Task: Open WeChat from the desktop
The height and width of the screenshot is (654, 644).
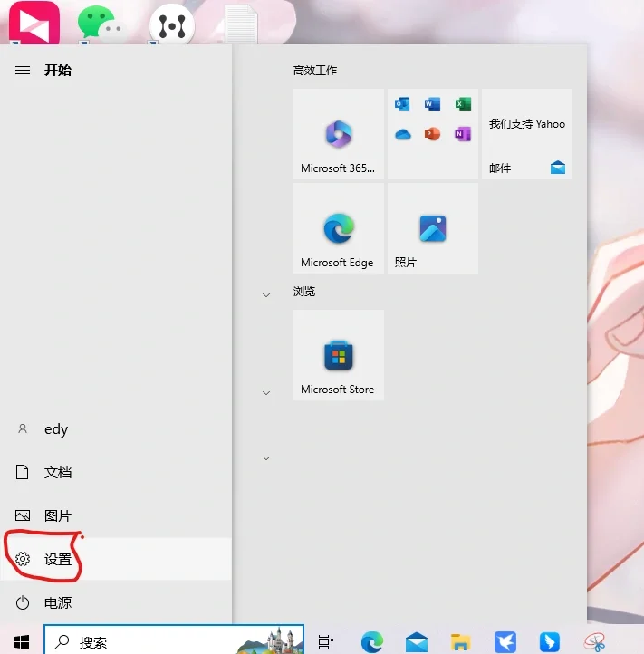Action: click(x=101, y=24)
